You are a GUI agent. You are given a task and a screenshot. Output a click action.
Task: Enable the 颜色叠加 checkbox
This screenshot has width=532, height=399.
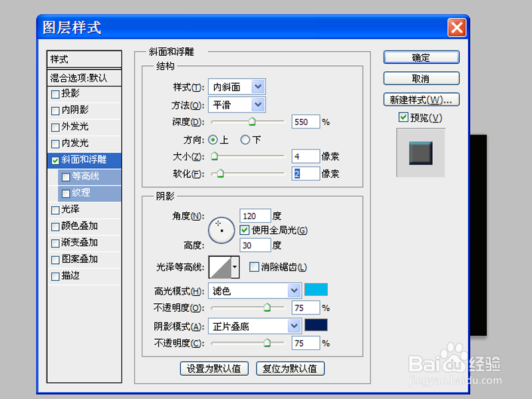(x=55, y=227)
